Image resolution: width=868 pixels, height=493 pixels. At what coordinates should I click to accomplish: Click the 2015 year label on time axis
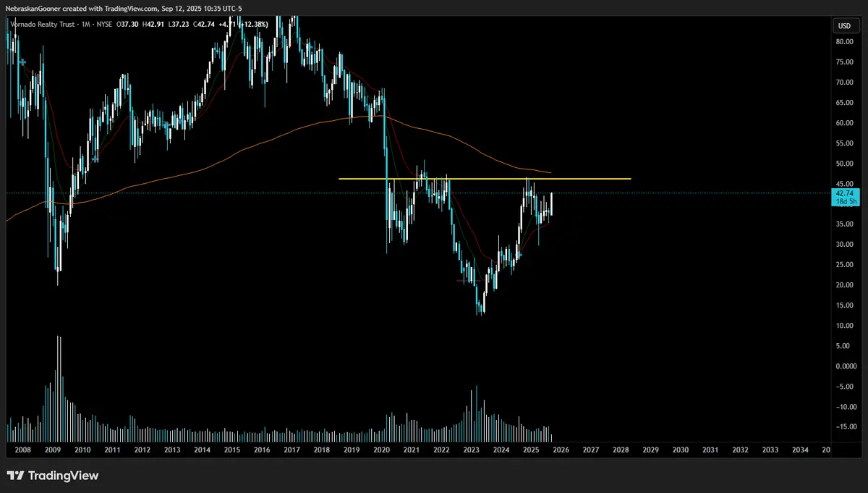tap(231, 450)
